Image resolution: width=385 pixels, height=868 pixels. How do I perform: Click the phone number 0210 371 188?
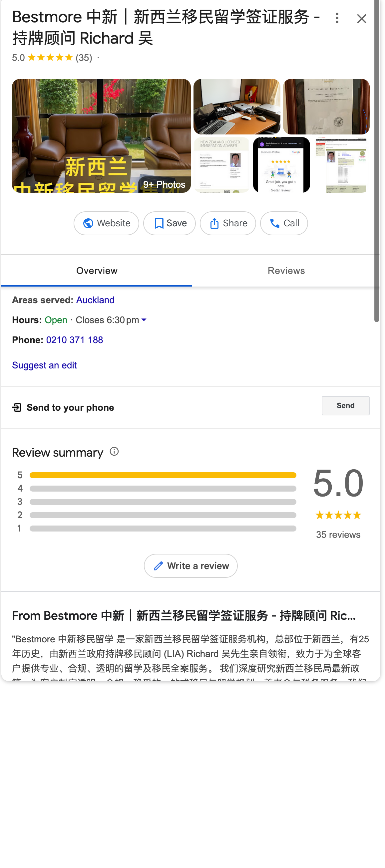(75, 340)
